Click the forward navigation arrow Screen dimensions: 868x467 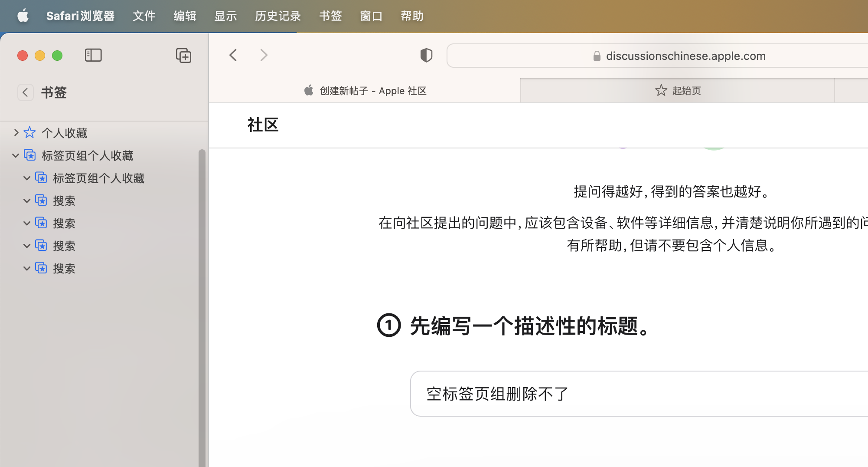(264, 55)
